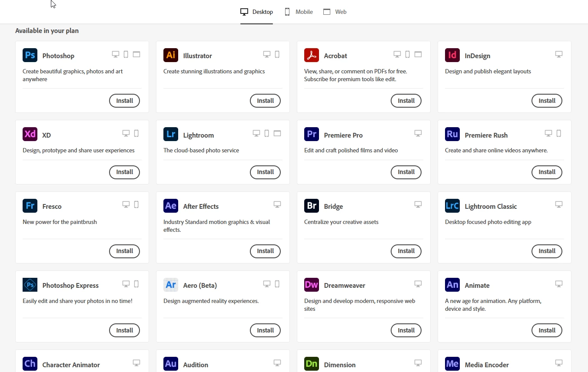
Task: Click the Animate An app icon
Action: pos(452,285)
